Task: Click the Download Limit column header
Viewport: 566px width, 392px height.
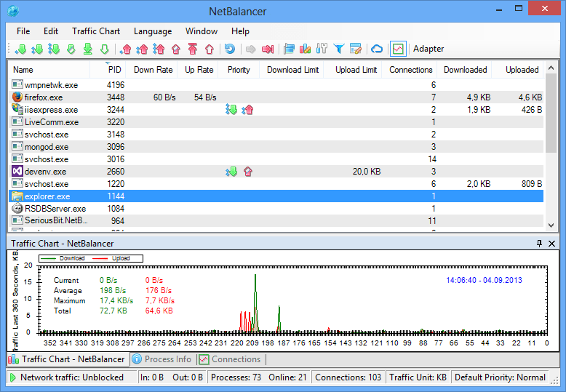Action: [292, 70]
